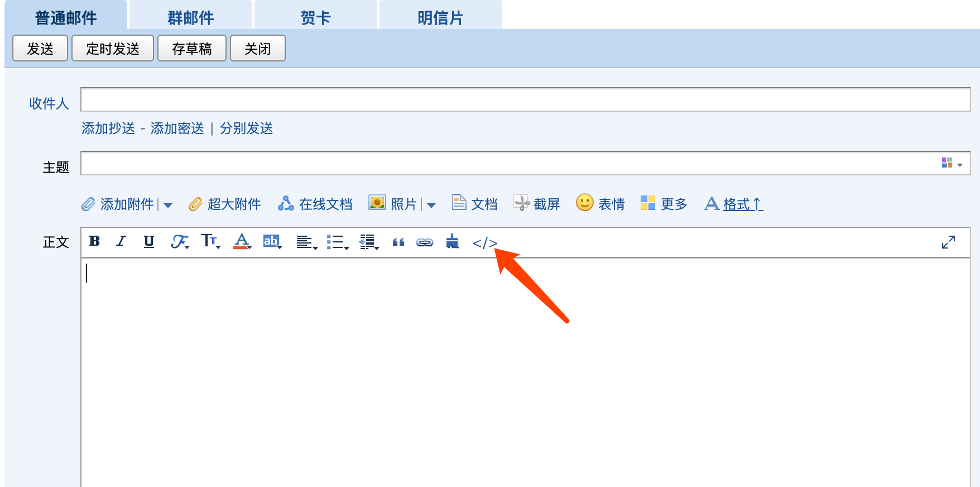Screen dimensions: 980x487
Task: Insert a photo via 照片
Action: [x=393, y=204]
